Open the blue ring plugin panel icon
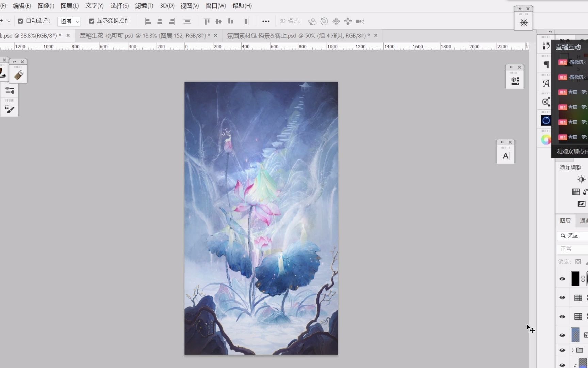The width and height of the screenshot is (588, 368). [x=546, y=120]
